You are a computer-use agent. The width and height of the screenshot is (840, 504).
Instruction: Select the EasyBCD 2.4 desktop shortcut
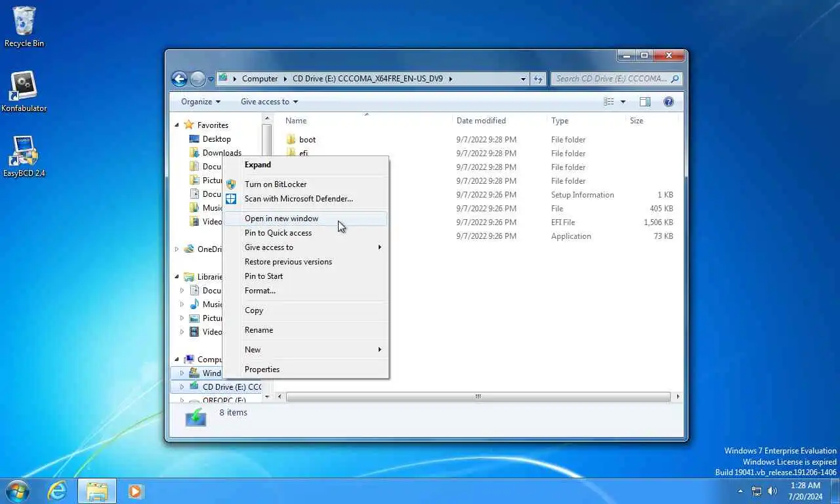click(24, 156)
